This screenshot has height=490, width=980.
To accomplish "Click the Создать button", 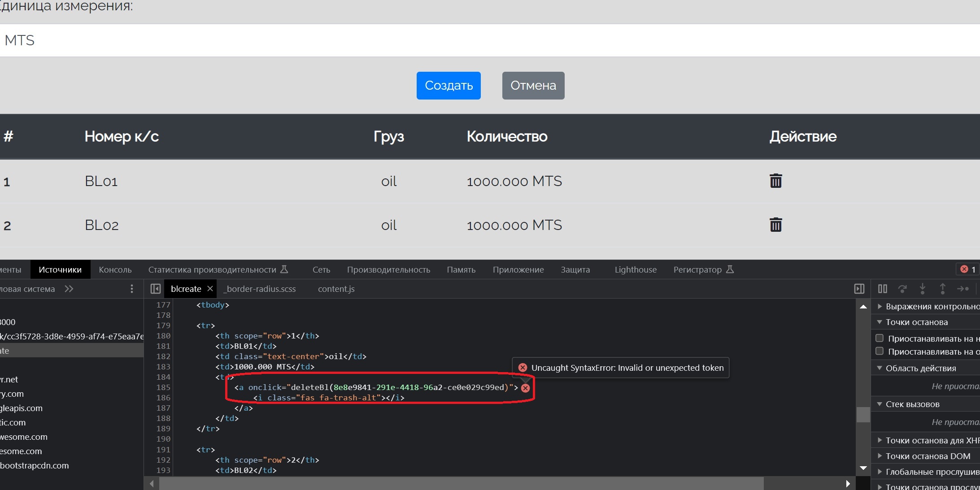I will (x=449, y=86).
